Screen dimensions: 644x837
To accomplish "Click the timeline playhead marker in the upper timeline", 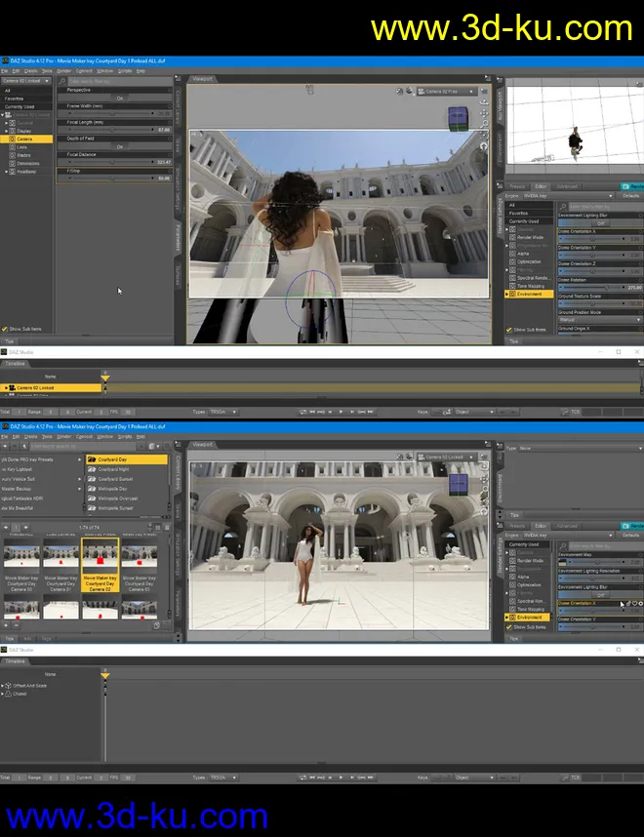I will 105,378.
